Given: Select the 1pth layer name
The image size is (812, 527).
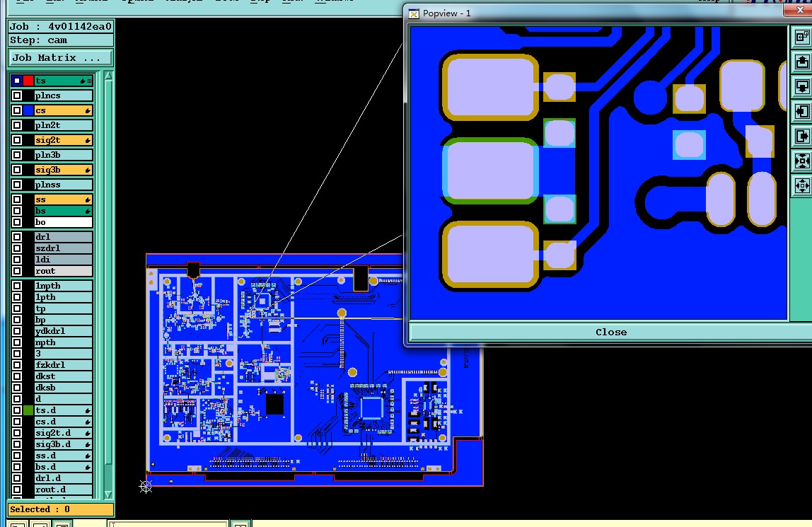Looking at the screenshot, I should 63,298.
